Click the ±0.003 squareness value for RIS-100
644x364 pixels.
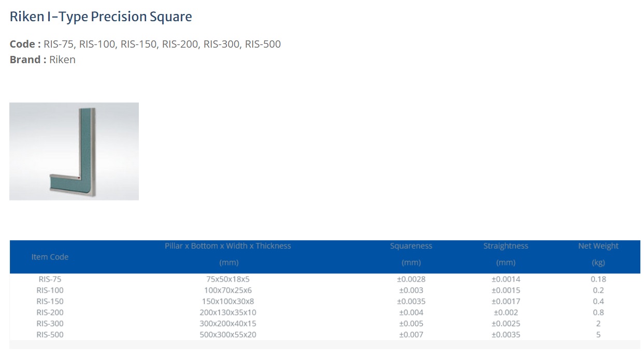[x=411, y=290]
